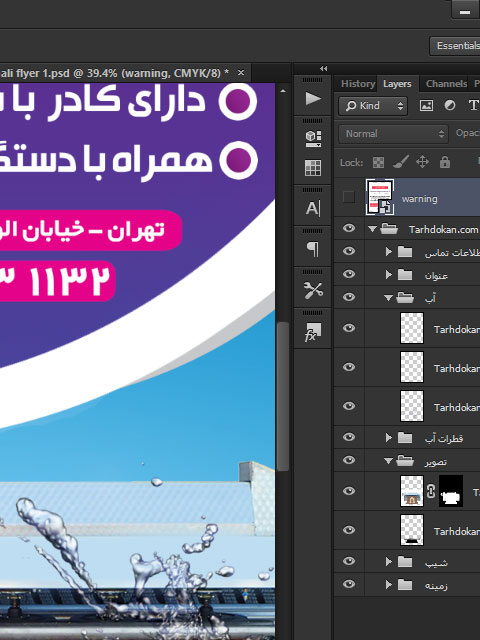Image resolution: width=480 pixels, height=640 pixels.
Task: Filter layers by pixel image icon
Action: (426, 106)
